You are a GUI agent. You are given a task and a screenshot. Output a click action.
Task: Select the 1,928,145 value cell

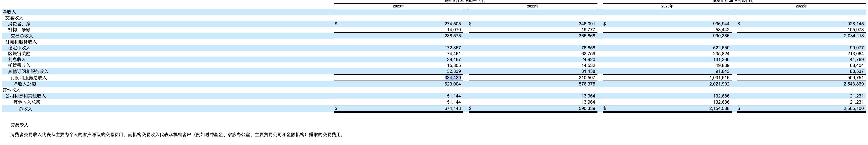click(x=854, y=24)
